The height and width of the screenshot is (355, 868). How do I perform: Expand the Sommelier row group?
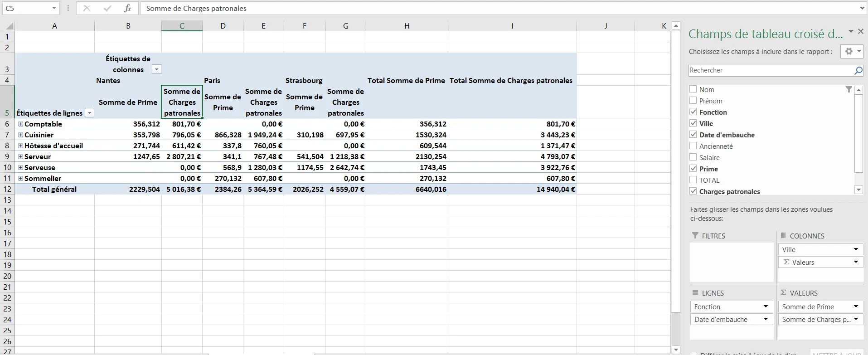click(x=20, y=178)
